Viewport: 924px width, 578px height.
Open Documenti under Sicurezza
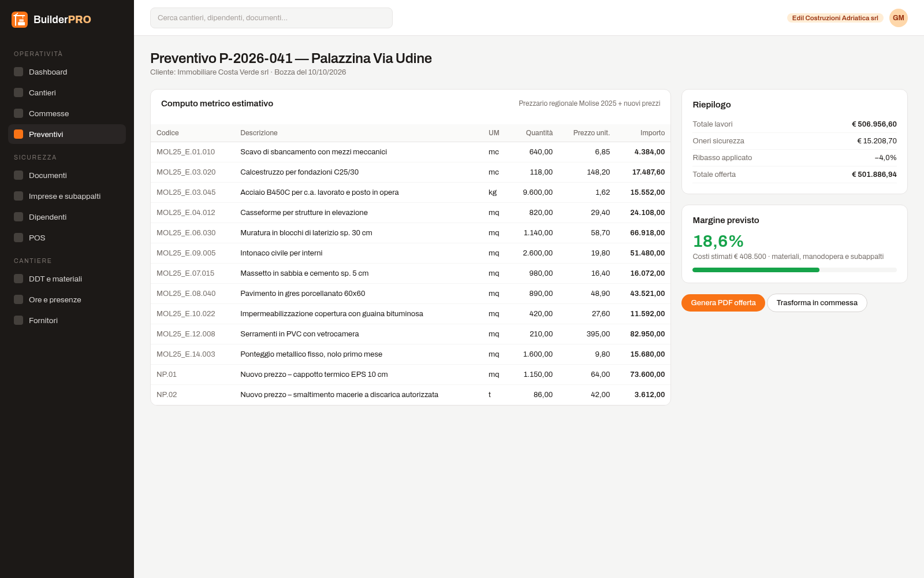click(67, 175)
